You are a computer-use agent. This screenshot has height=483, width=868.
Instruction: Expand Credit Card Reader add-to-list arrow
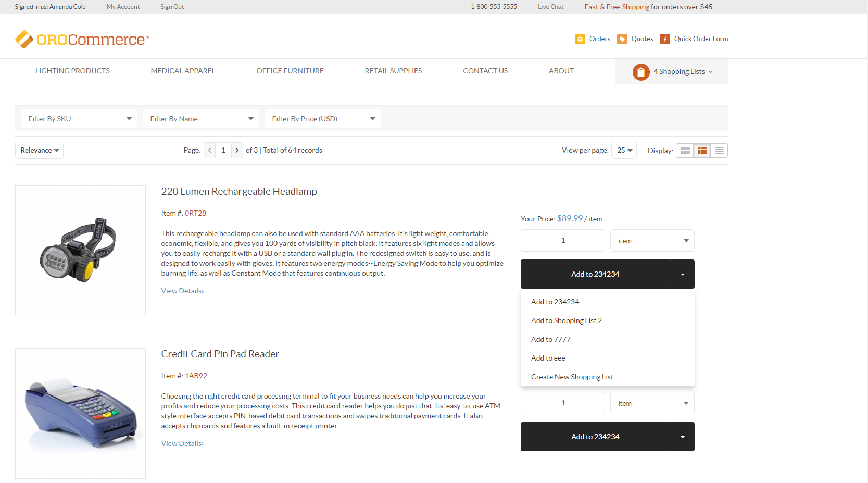682,437
